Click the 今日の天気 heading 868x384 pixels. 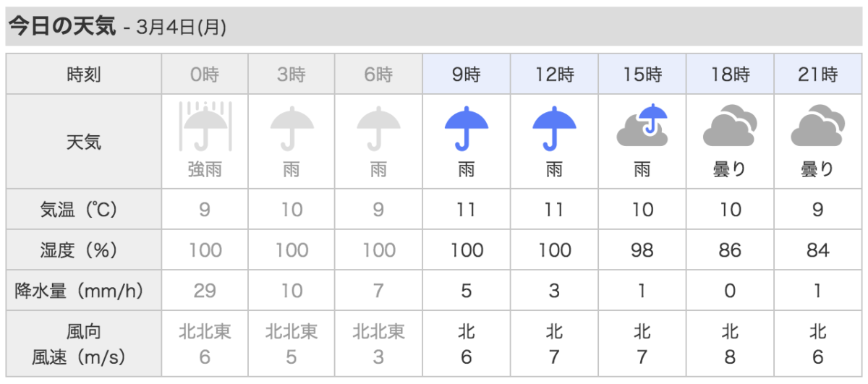pyautogui.click(x=61, y=27)
